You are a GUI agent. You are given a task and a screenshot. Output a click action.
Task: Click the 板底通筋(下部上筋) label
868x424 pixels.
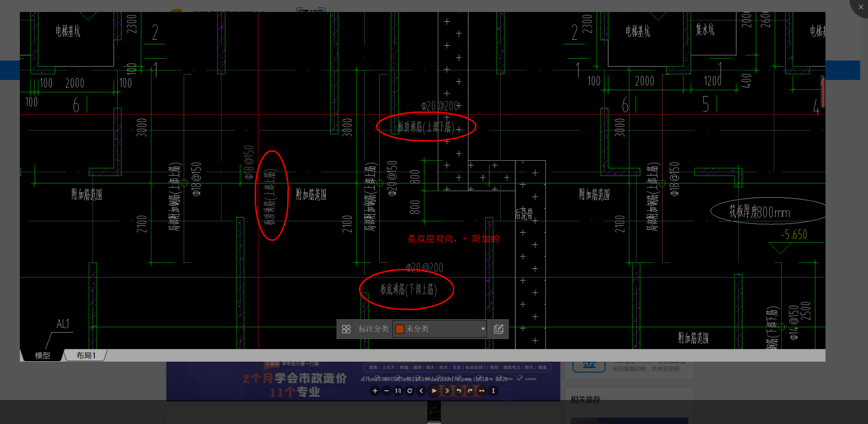coord(408,289)
